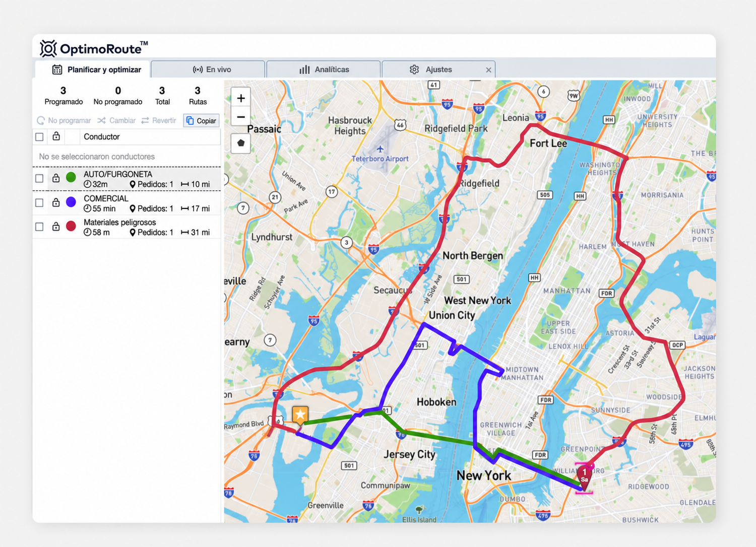Zoom out on the map
The image size is (756, 547).
coord(241,117)
